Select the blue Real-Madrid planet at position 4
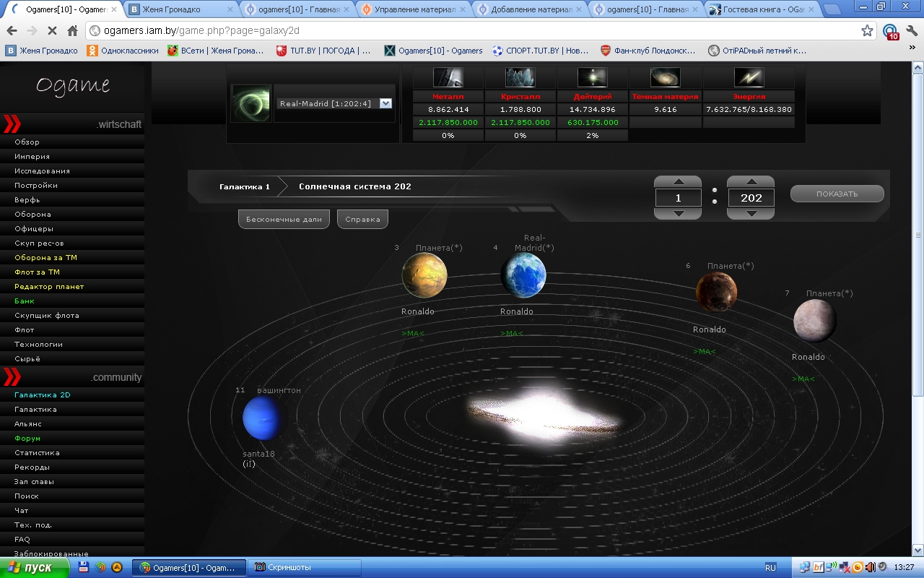This screenshot has width=924, height=578. (523, 276)
